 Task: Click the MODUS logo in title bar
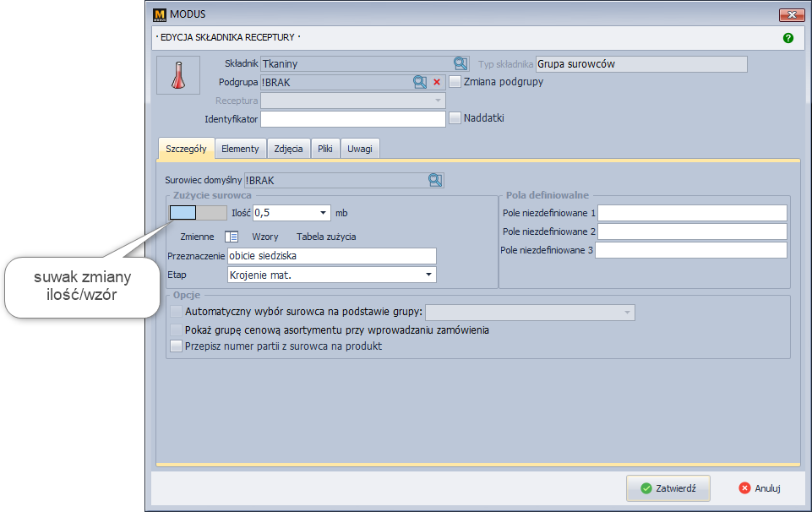pyautogui.click(x=160, y=14)
